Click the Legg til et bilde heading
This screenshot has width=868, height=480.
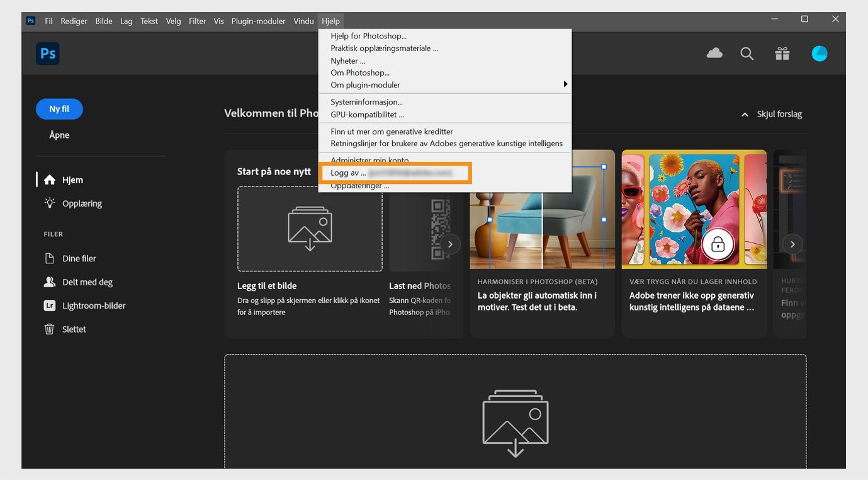pos(267,286)
